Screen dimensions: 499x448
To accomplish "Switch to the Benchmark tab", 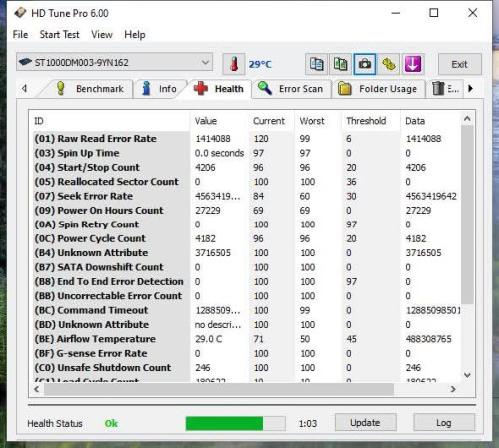I will pyautogui.click(x=89, y=89).
